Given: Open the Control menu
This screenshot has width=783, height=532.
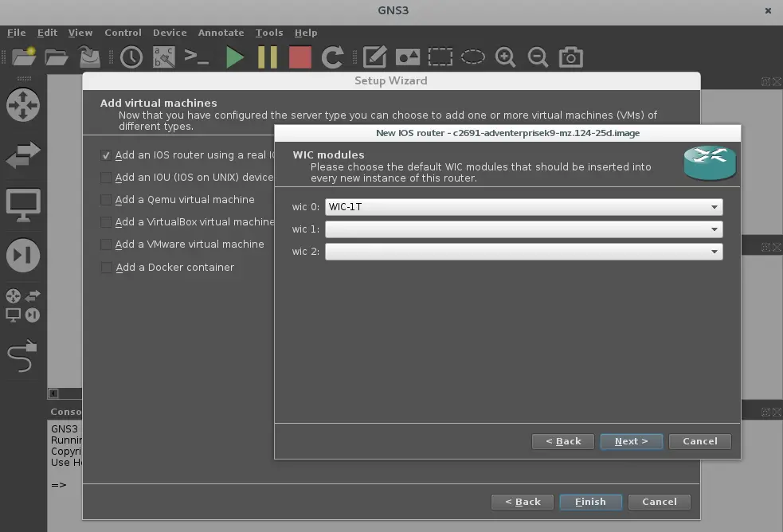Looking at the screenshot, I should (123, 33).
